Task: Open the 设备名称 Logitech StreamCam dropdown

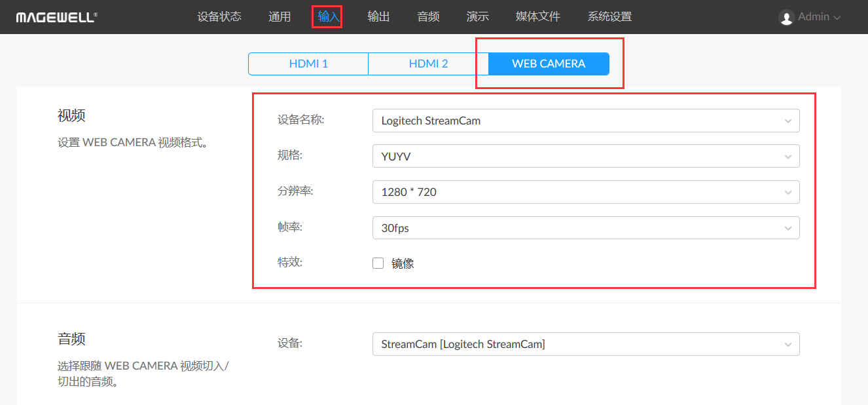Action: [586, 121]
